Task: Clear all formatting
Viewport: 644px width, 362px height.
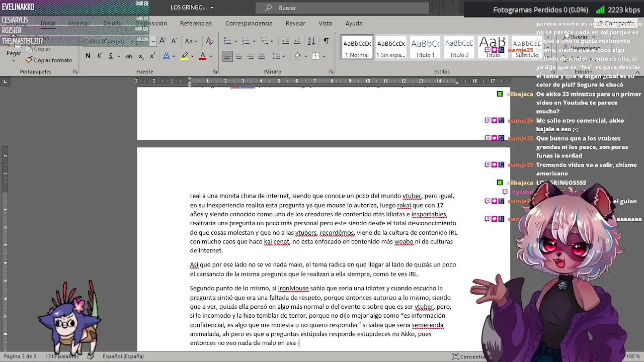Action: pyautogui.click(x=210, y=41)
